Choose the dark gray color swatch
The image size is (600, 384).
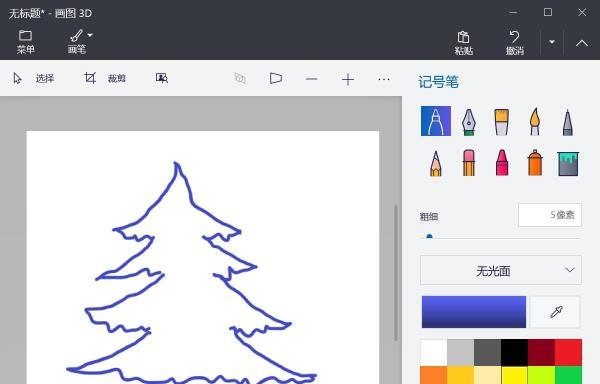[x=488, y=352]
